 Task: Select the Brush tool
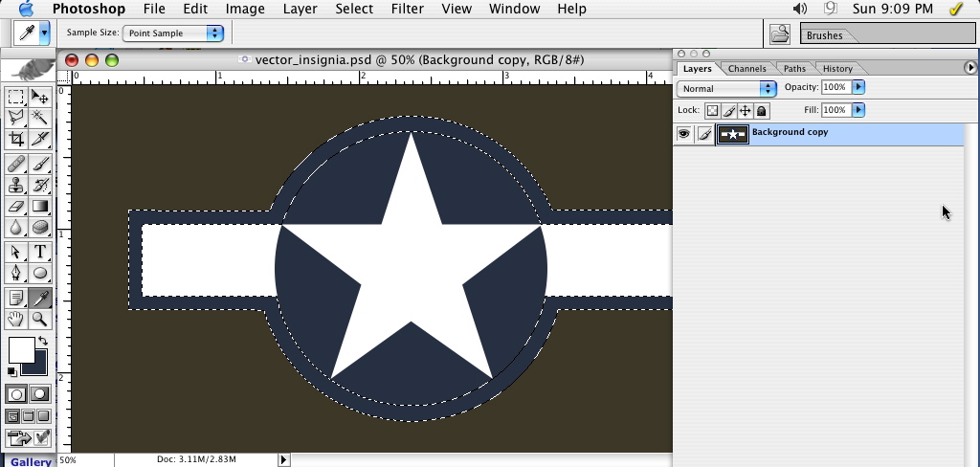click(x=40, y=164)
